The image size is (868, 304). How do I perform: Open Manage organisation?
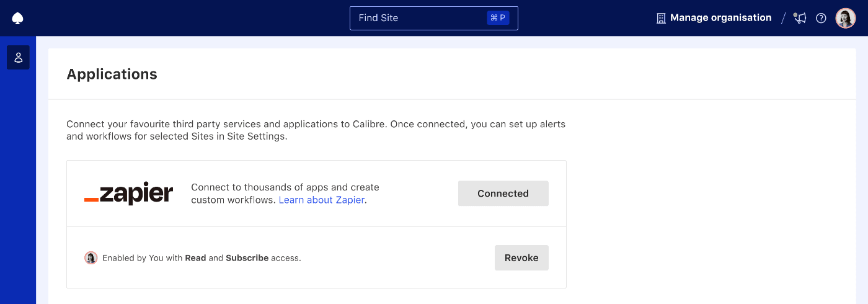pos(720,18)
